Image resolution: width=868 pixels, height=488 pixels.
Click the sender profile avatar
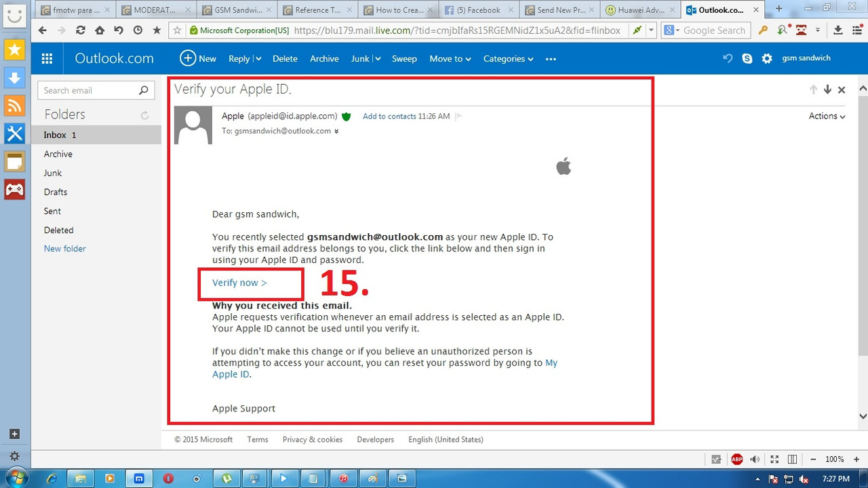[x=193, y=125]
